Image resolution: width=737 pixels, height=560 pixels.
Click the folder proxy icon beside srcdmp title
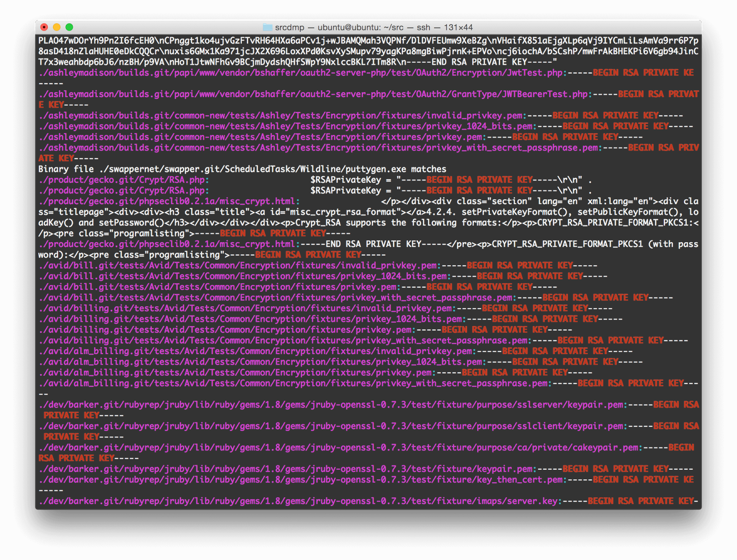coord(267,28)
